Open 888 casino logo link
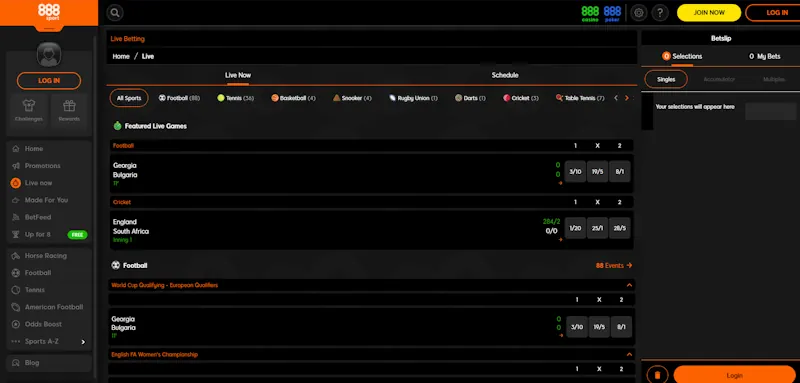 [590, 13]
